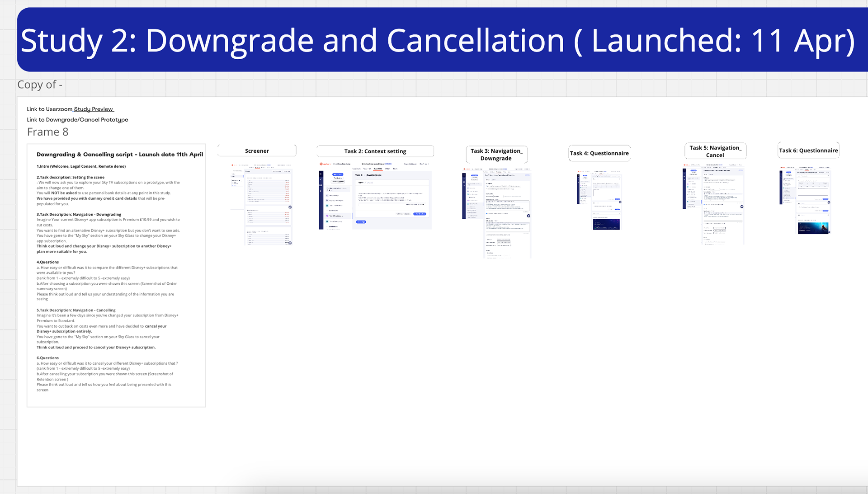Viewport: 868px width, 494px height.
Task: Select the "Screener" label box
Action: [x=257, y=151]
